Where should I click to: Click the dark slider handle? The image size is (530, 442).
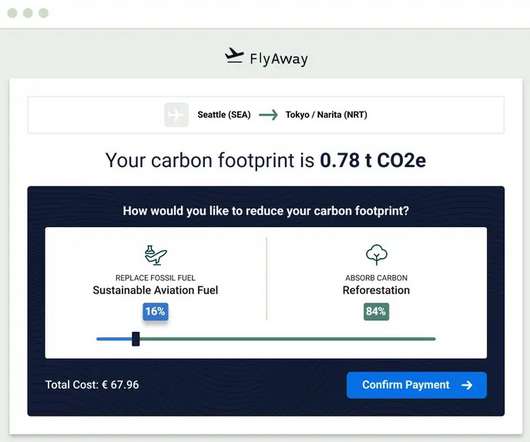pos(136,339)
